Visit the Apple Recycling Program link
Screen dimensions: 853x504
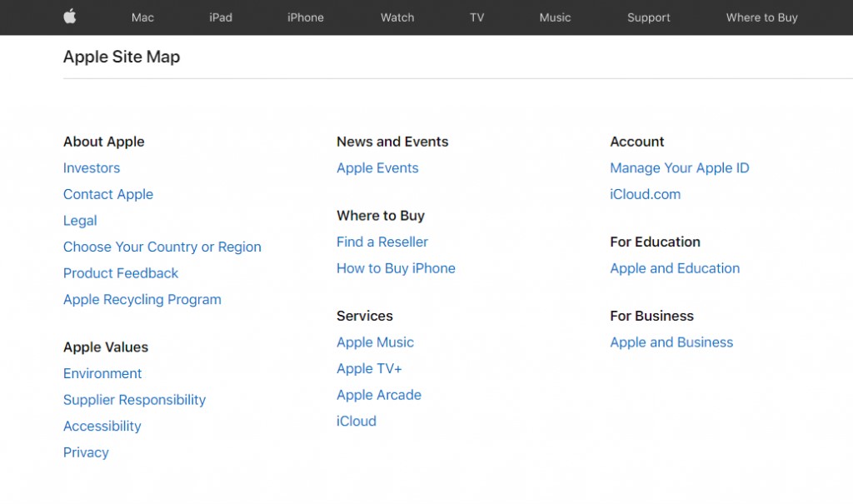click(142, 300)
